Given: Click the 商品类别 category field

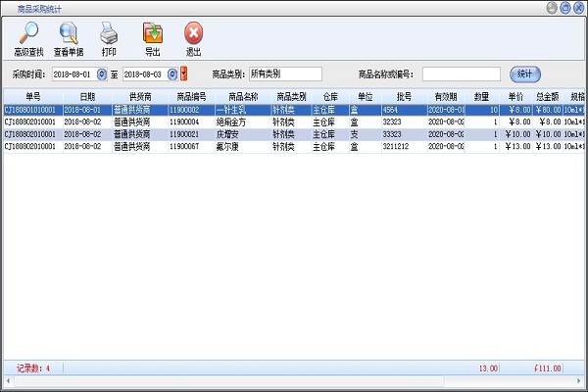Looking at the screenshot, I should tap(284, 74).
